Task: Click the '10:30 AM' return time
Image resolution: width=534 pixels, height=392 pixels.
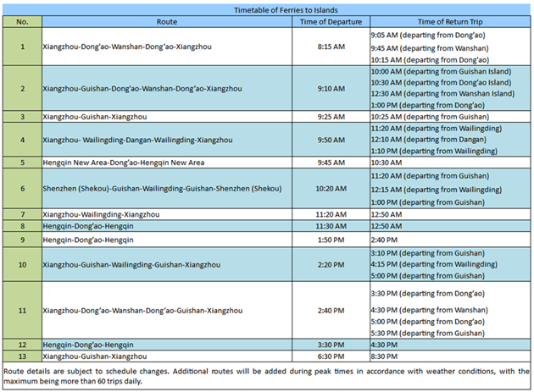Action: 387,163
